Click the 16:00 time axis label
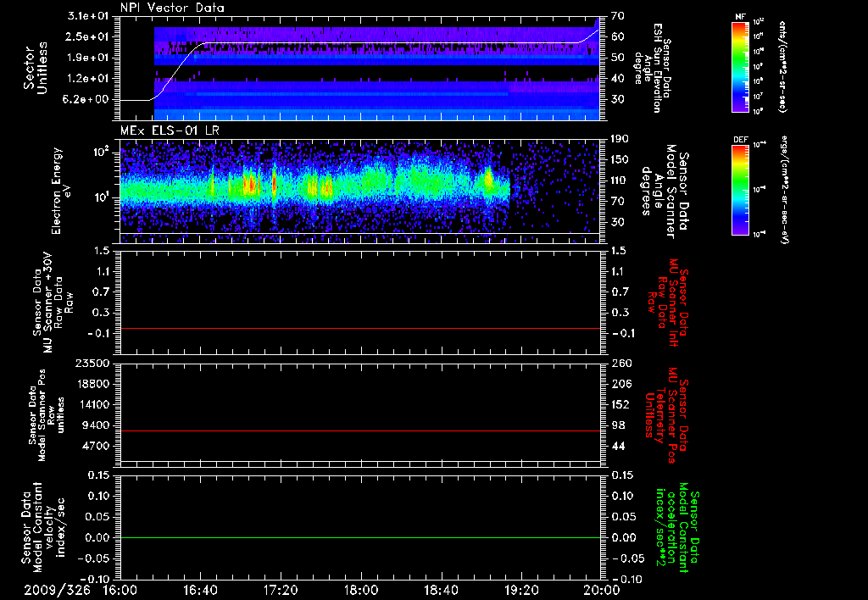Screen dimensions: 868x600 coord(120,590)
